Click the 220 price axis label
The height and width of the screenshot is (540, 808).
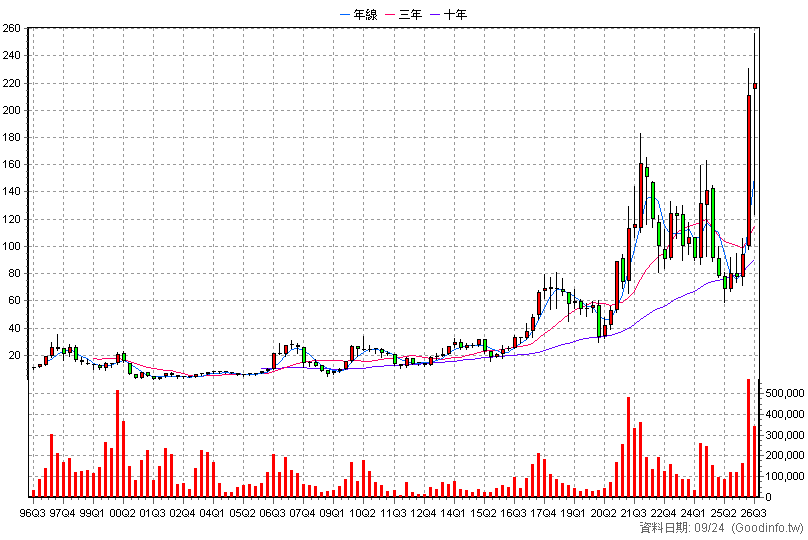tap(11, 83)
